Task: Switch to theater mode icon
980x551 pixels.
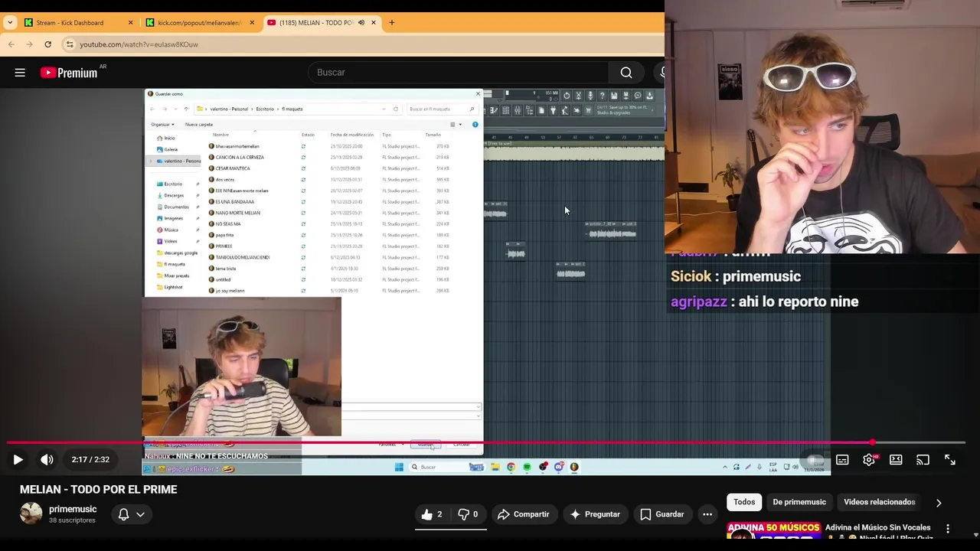Action: pyautogui.click(x=896, y=460)
